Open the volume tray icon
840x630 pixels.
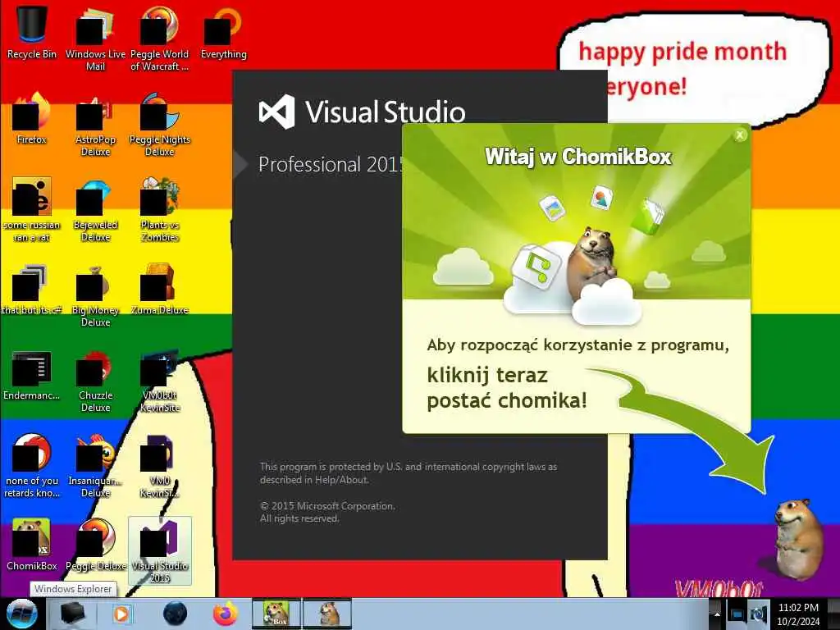click(757, 614)
